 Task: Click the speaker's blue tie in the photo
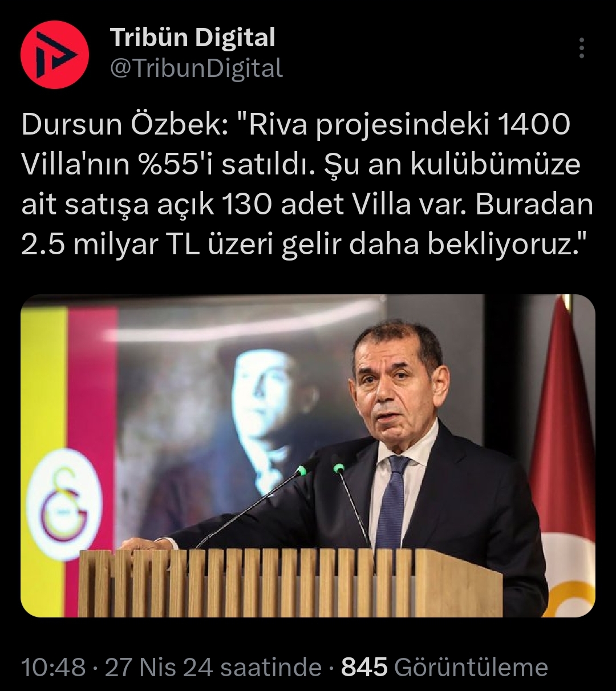392,503
